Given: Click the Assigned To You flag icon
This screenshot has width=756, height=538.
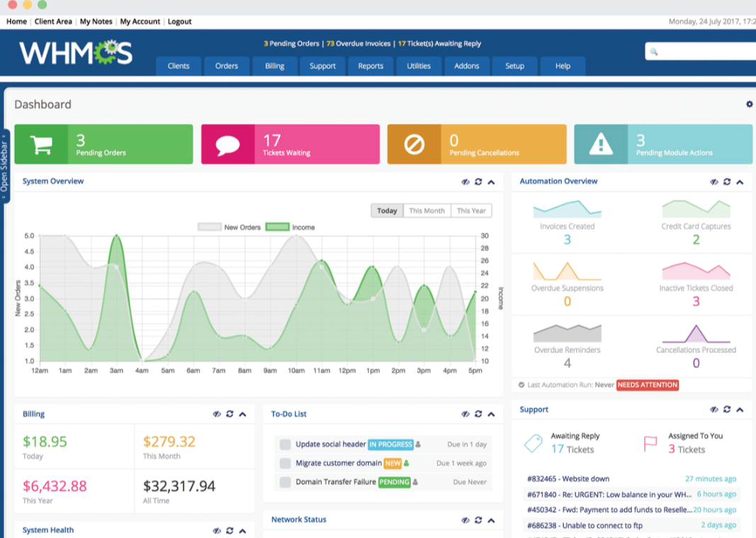Looking at the screenshot, I should [650, 444].
